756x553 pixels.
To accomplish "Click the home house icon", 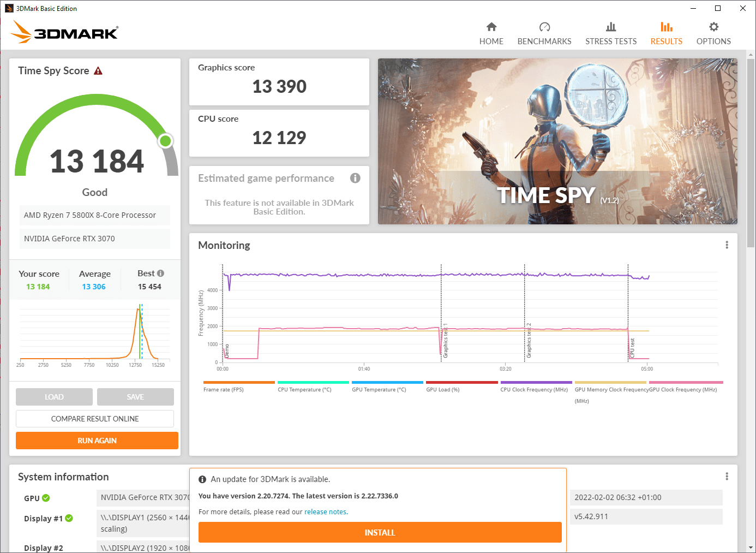I will pyautogui.click(x=491, y=27).
